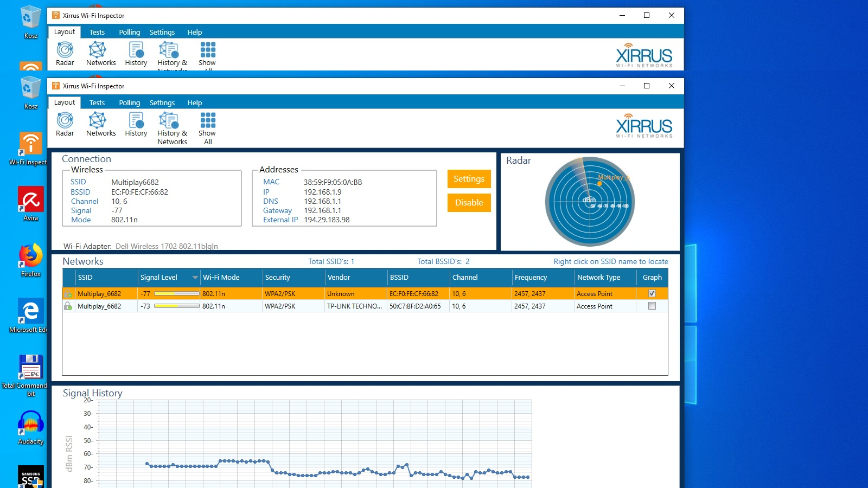Screen dimensions: 868x488
Task: Click the Graph column header
Action: point(652,278)
